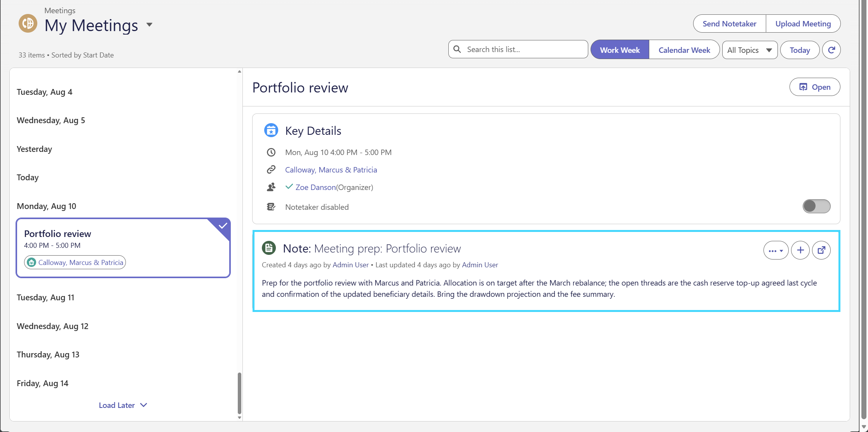Click the household icon on Calloway chip
The height and width of the screenshot is (432, 868).
31,263
